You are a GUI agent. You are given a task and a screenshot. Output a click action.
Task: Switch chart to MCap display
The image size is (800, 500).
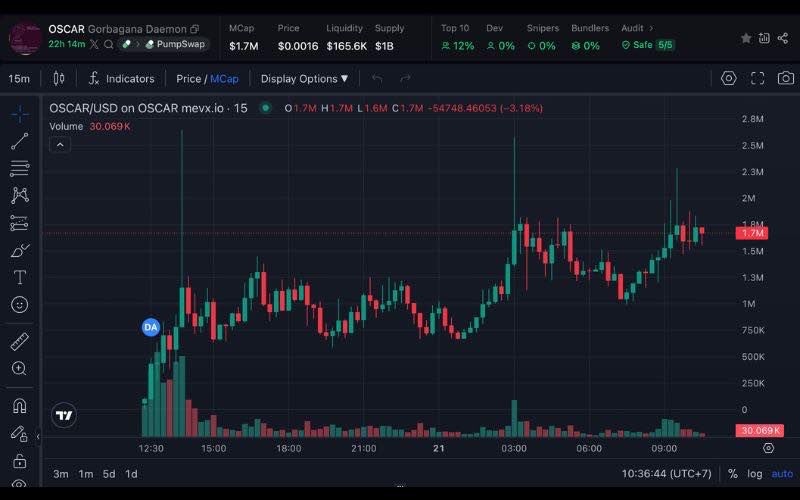pos(224,79)
